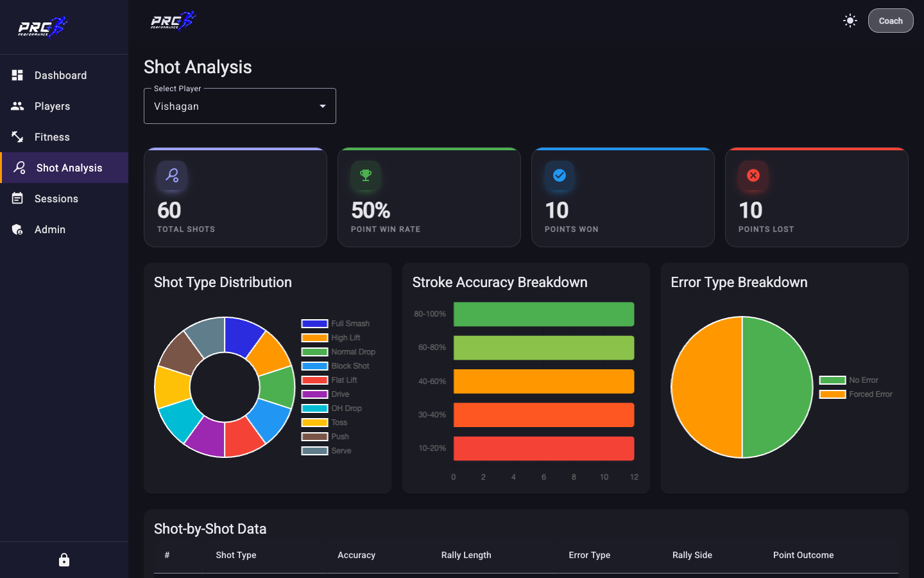Toggle Toss legend swatch

[314, 423]
